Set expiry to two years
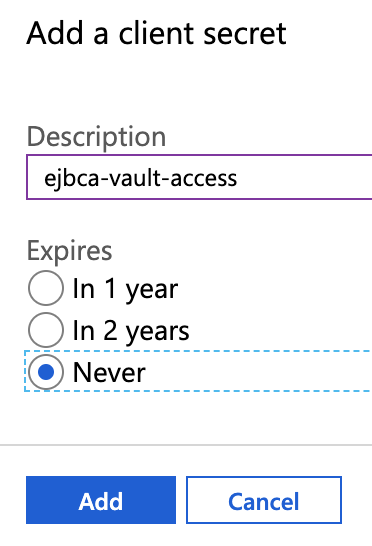Viewport: 372px width, 546px height. click(46, 330)
